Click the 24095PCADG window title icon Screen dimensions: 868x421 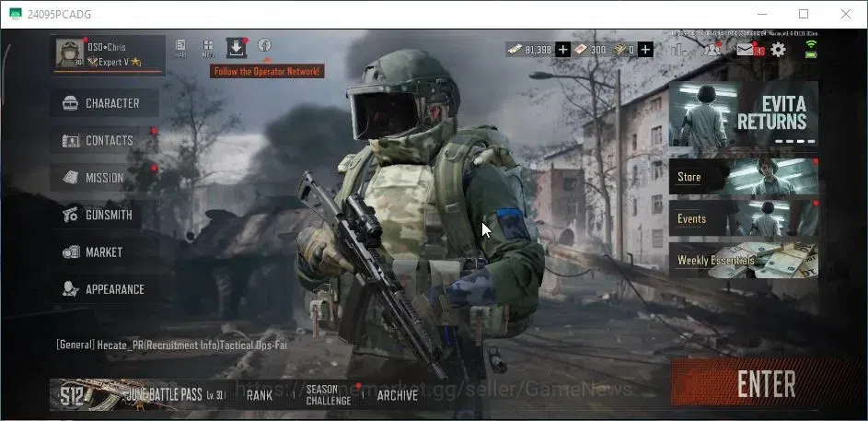tap(16, 14)
